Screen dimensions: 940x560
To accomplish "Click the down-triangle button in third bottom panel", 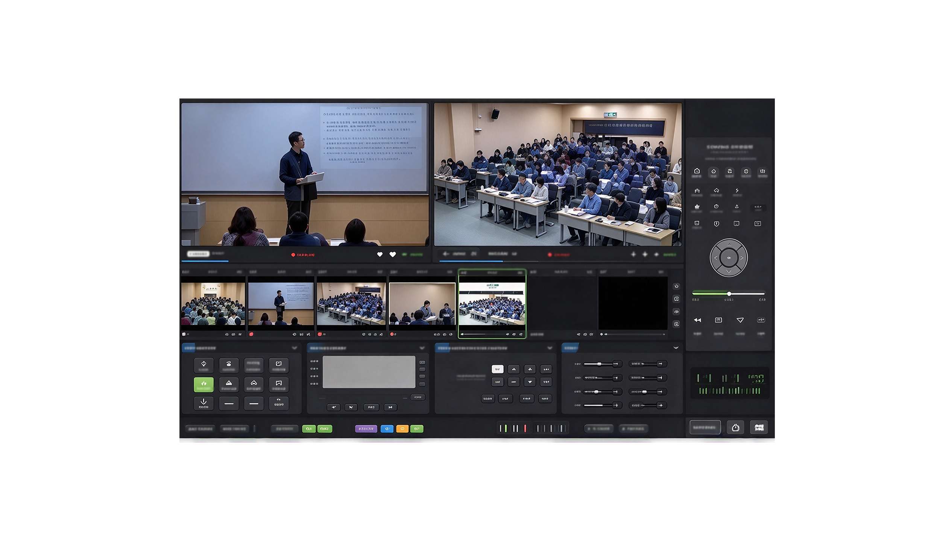I will 530,382.
